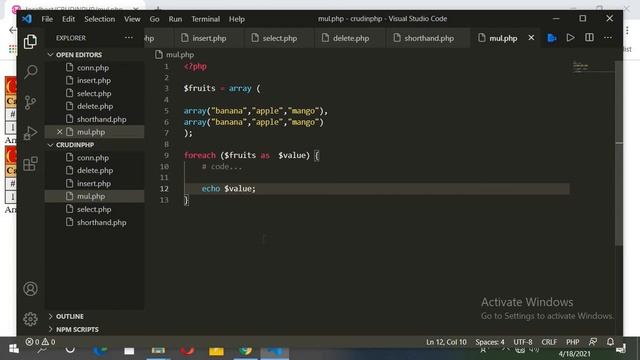640x360 pixels.
Task: Open File Explorer from the taskbar
Action: click(x=216, y=351)
